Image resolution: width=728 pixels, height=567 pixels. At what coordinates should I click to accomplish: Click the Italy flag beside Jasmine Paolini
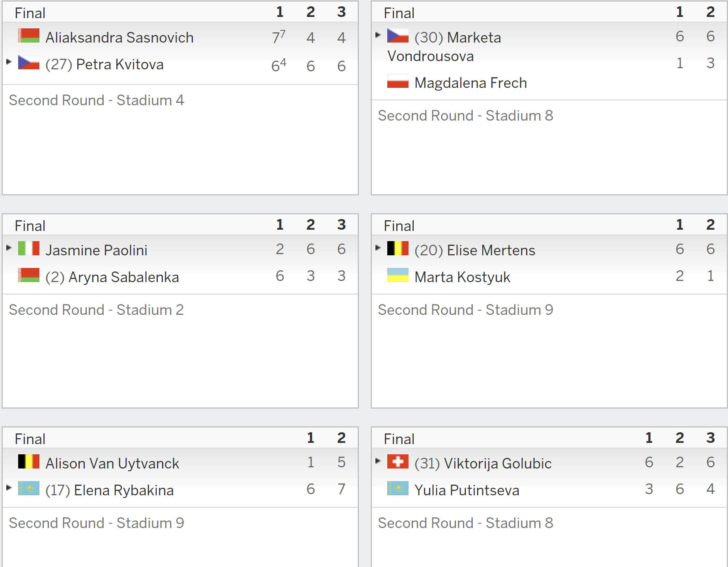click(x=29, y=248)
